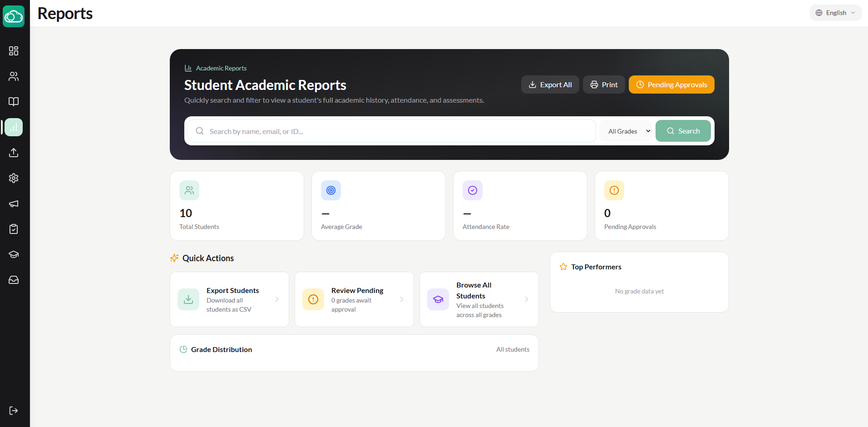Click the Academic Reports chart icon
This screenshot has width=868, height=427.
(x=188, y=68)
